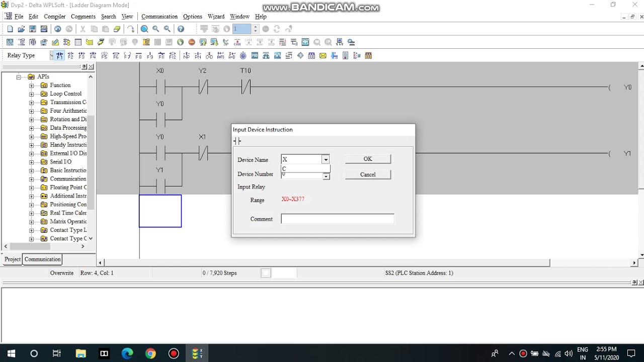Click Cancel in Input Device Instruction dialog

point(368,174)
